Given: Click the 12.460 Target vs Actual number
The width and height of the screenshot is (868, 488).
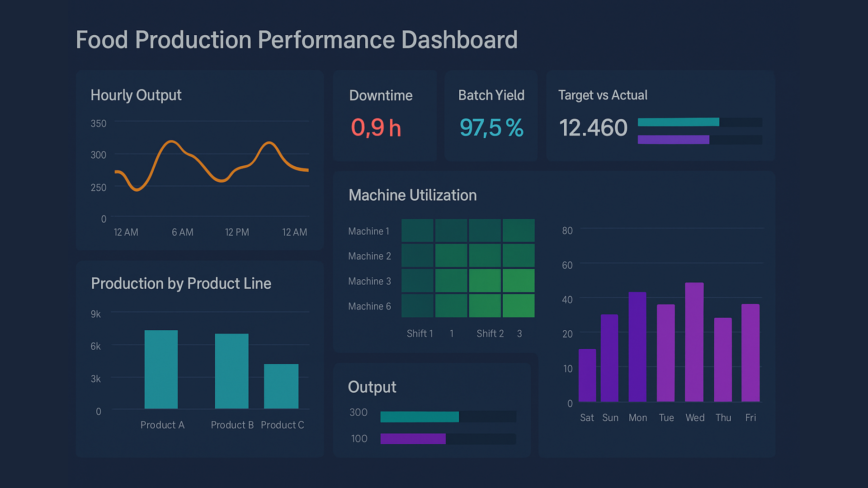Looking at the screenshot, I should 593,128.
